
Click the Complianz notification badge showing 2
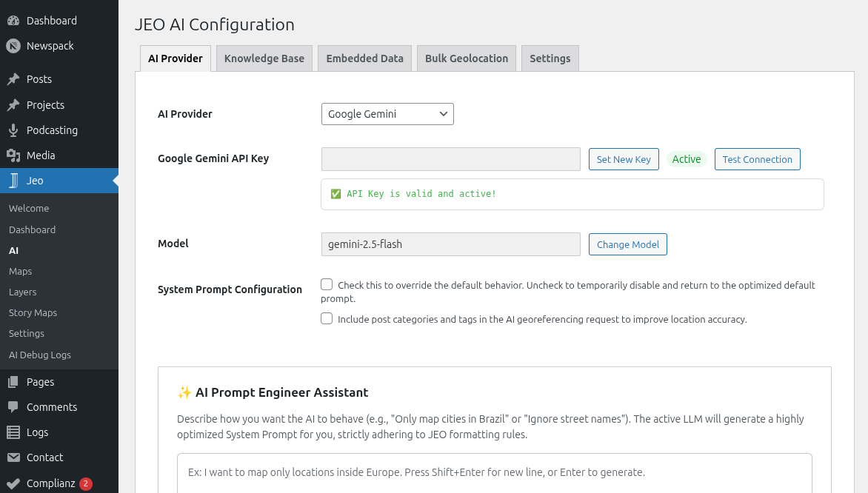(x=85, y=483)
